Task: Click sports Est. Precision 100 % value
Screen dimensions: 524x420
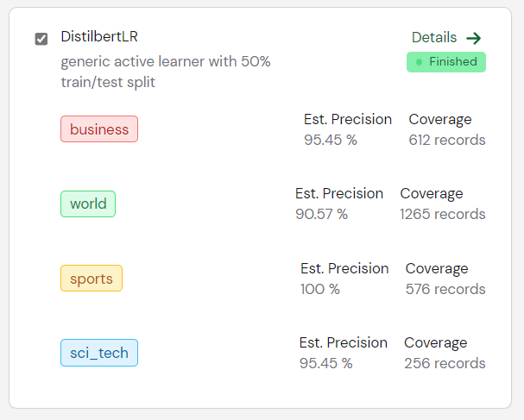Action: click(x=319, y=289)
